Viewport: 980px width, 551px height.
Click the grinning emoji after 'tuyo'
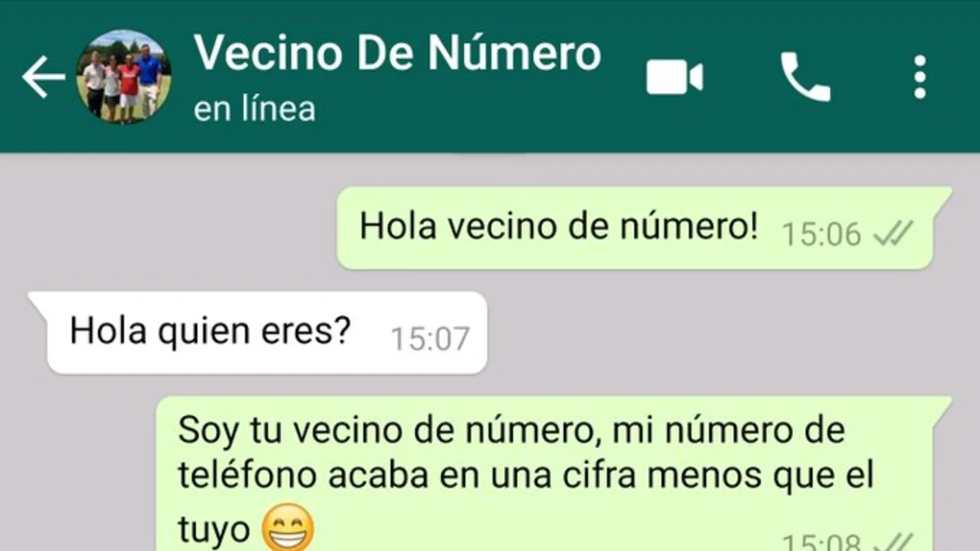(x=287, y=529)
